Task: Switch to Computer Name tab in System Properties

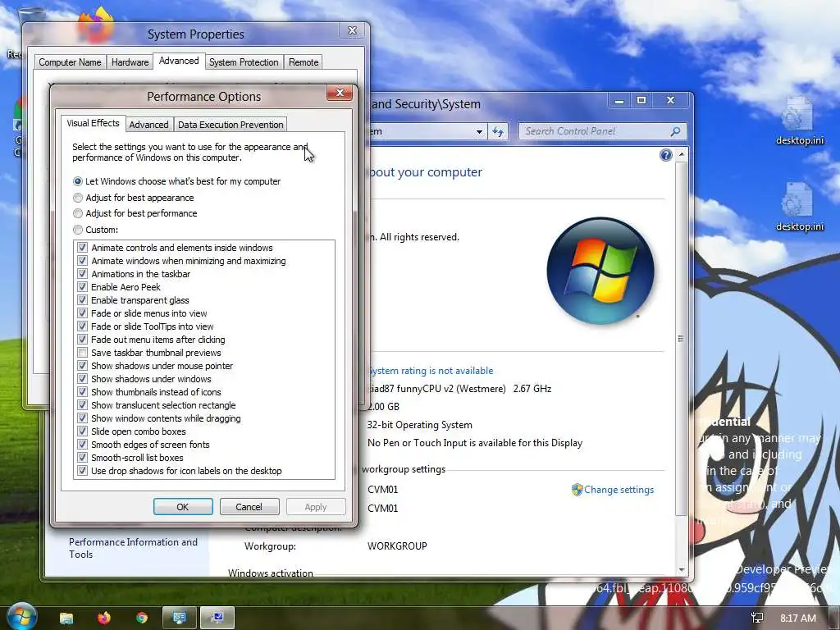Action: pyautogui.click(x=71, y=62)
